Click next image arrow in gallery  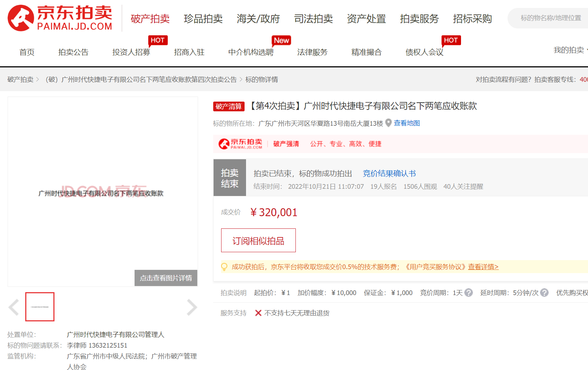192,307
